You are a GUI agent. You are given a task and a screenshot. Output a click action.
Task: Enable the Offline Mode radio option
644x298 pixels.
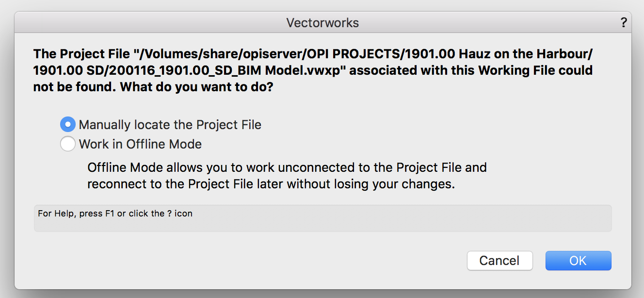click(x=68, y=144)
